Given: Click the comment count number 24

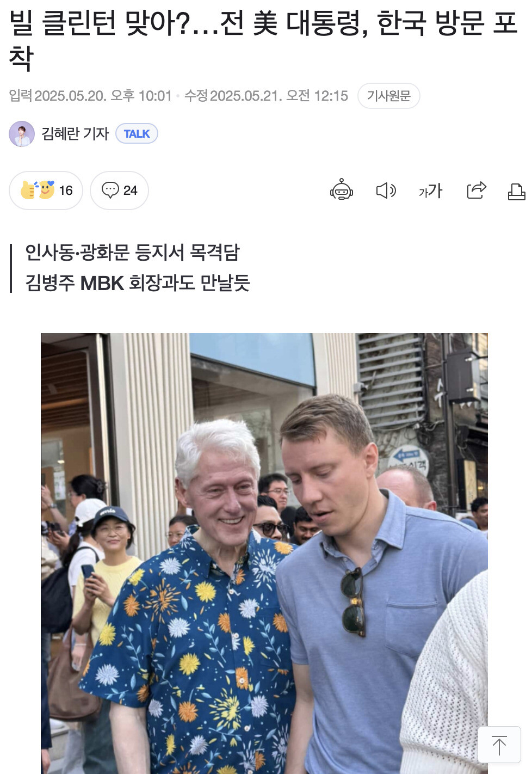Looking at the screenshot, I should tap(130, 191).
